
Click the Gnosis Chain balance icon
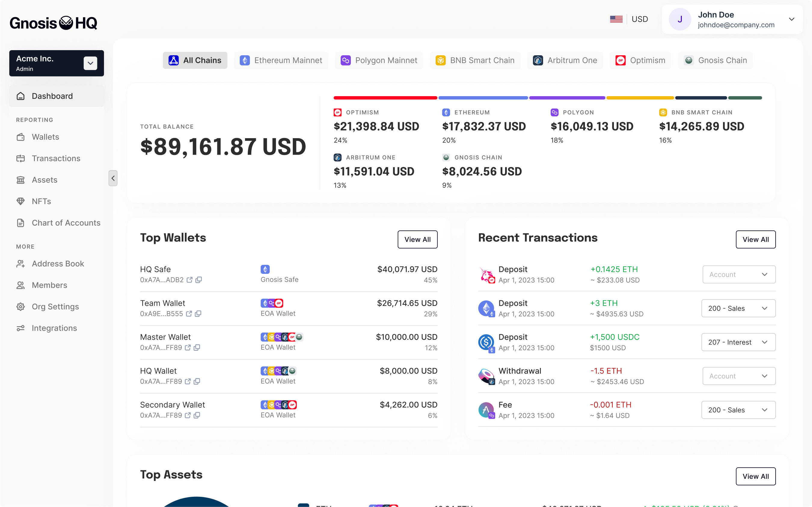[446, 157]
